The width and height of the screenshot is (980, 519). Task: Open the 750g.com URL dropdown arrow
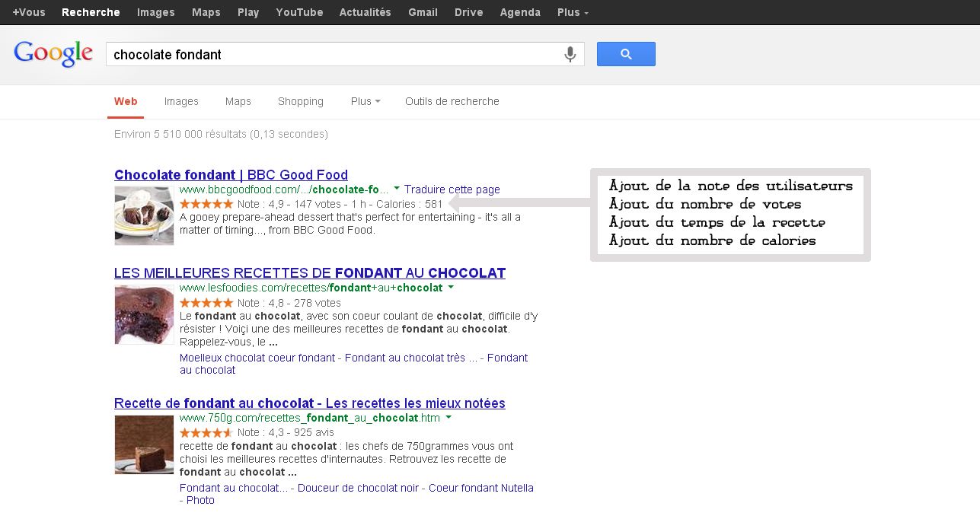pos(449,418)
